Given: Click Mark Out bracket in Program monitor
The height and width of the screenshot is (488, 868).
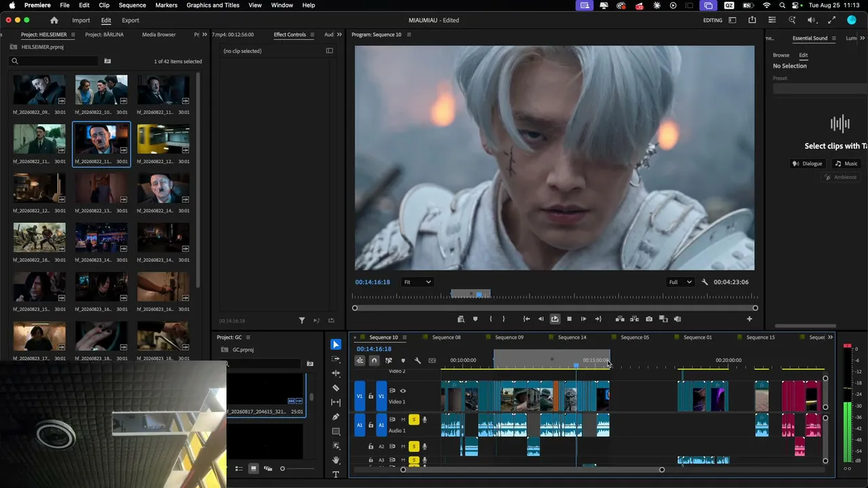Looking at the screenshot, I should tap(503, 319).
